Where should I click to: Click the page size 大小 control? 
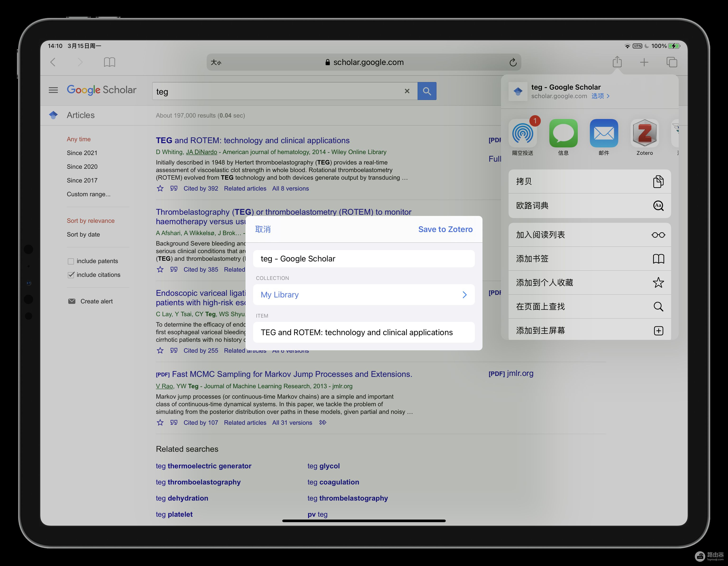point(216,62)
